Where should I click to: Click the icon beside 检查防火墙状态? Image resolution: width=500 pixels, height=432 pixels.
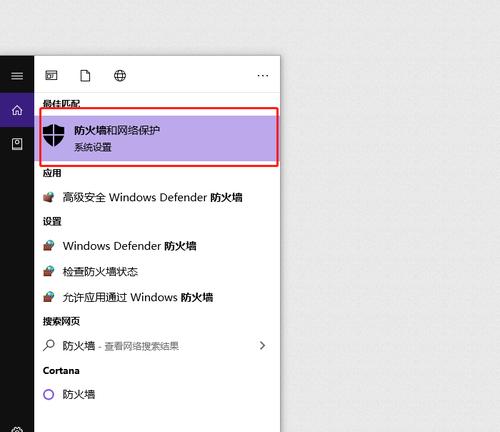pyautogui.click(x=49, y=271)
